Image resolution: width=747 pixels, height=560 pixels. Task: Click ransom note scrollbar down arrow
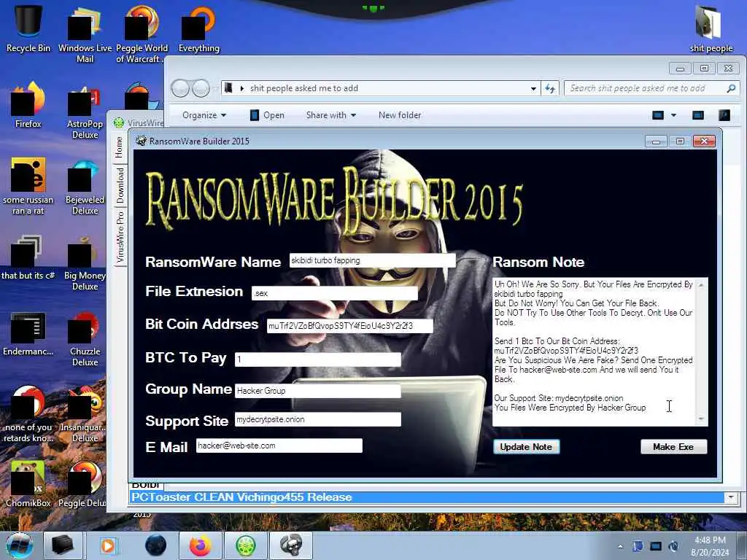coord(701,419)
